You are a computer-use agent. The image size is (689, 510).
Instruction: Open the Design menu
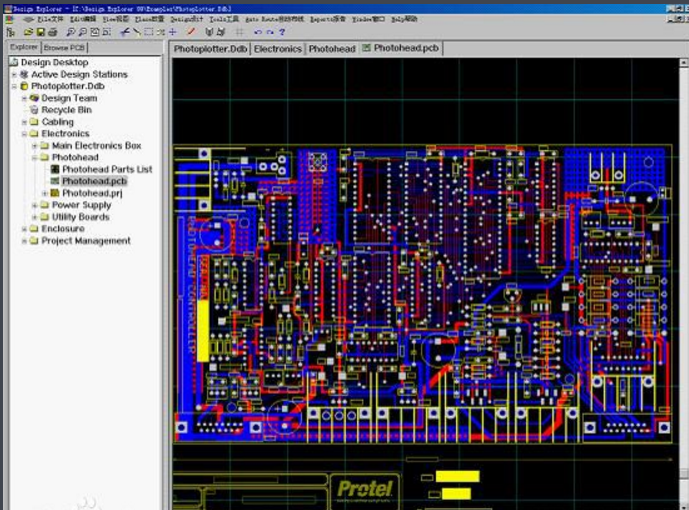(185, 19)
